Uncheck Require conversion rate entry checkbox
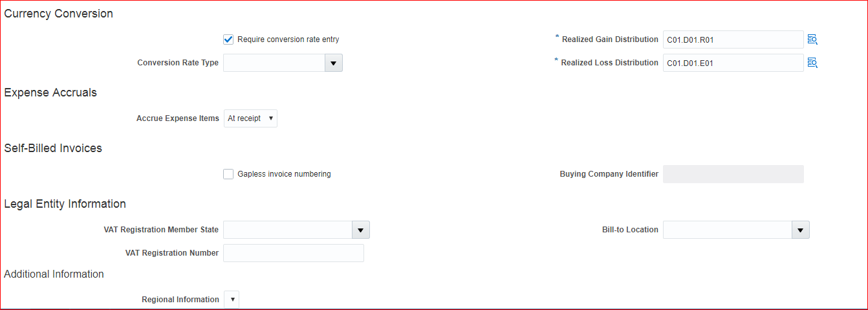 pyautogui.click(x=228, y=39)
